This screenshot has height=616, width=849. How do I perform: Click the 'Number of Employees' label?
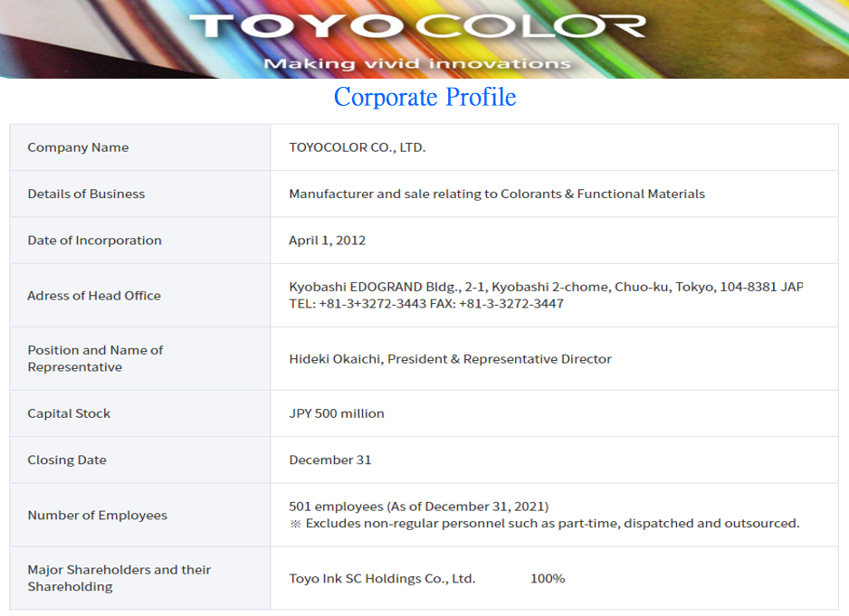(x=98, y=516)
